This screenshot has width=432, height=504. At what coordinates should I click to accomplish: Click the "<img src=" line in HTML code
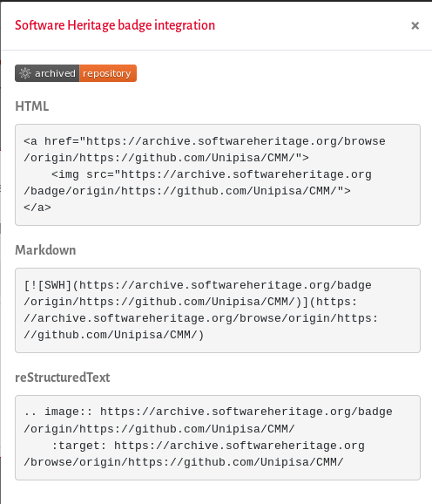[212, 174]
